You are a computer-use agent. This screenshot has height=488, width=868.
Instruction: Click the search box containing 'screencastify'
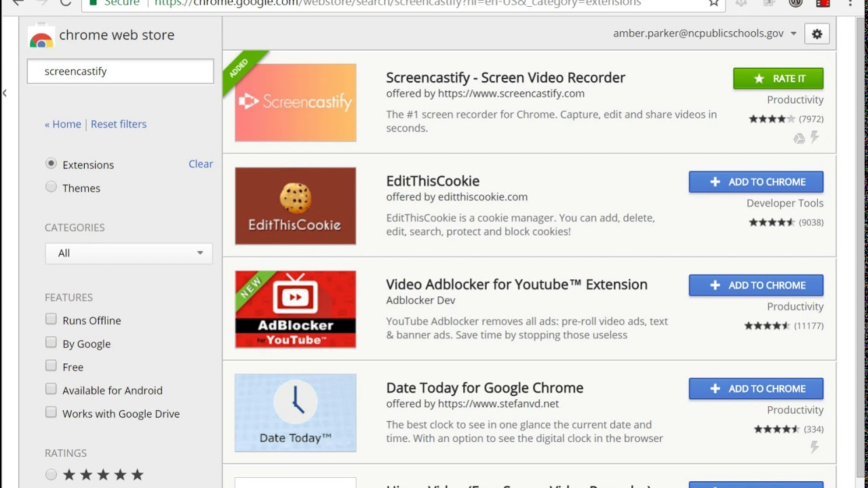click(121, 71)
